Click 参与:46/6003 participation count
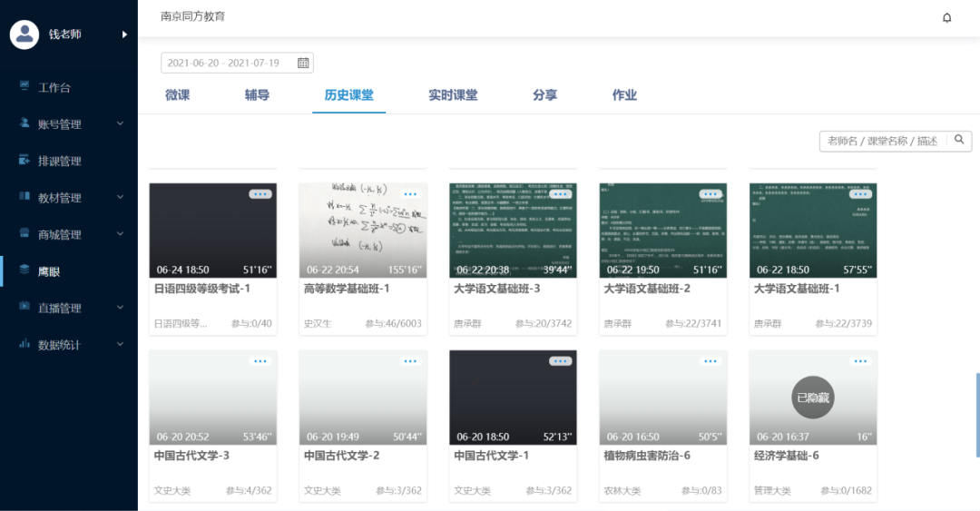 pos(393,323)
